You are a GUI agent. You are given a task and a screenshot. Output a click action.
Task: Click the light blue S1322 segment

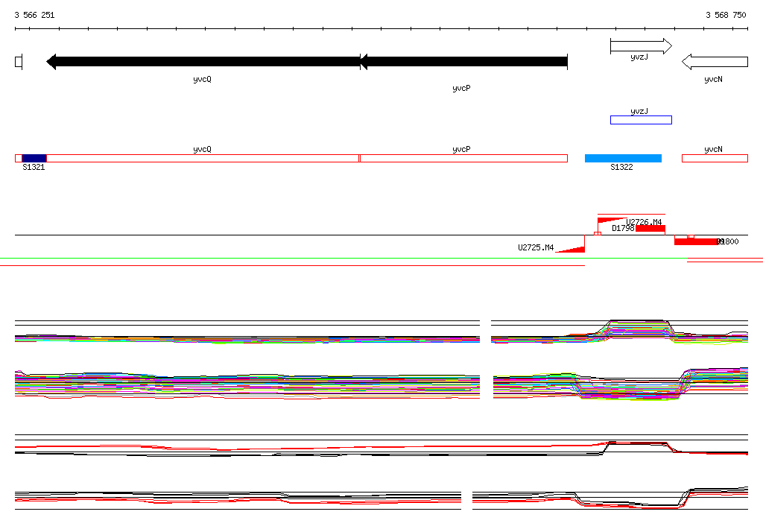click(x=623, y=158)
